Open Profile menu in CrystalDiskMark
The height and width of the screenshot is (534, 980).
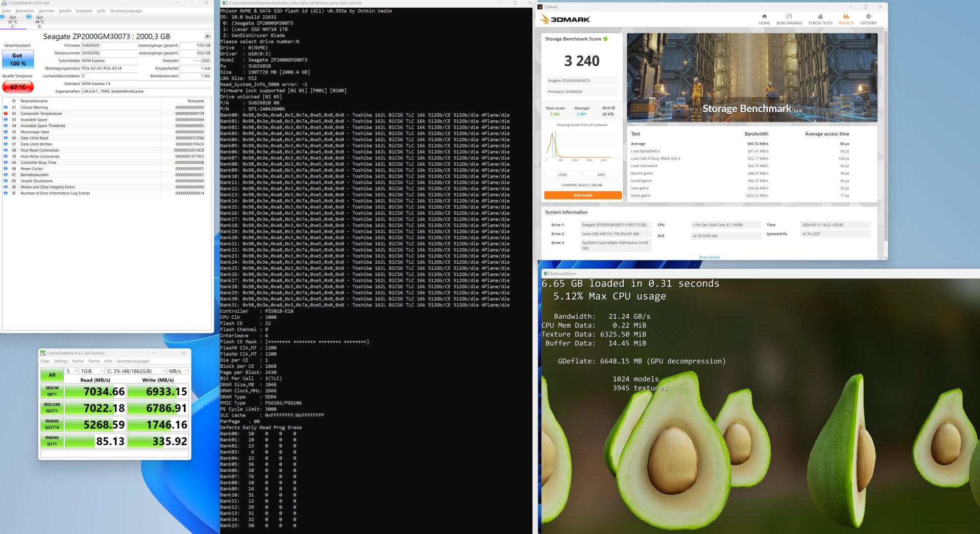tap(78, 361)
